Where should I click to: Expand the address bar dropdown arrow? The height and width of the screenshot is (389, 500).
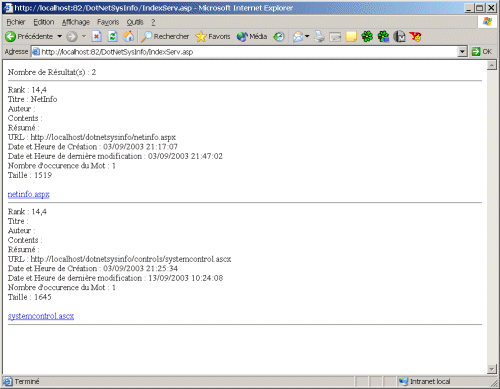point(462,52)
